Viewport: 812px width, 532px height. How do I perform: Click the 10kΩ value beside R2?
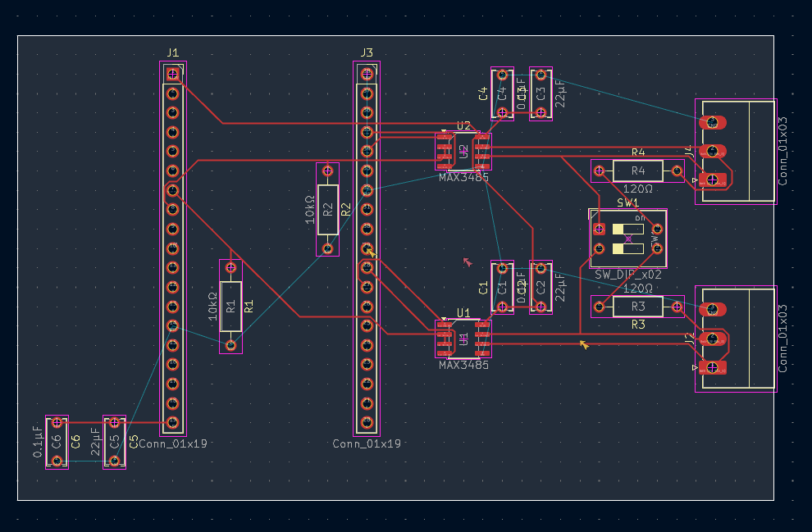pos(310,210)
